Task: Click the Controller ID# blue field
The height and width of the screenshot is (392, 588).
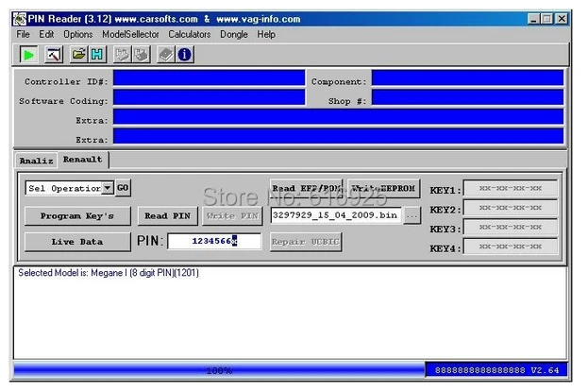Action: point(209,78)
